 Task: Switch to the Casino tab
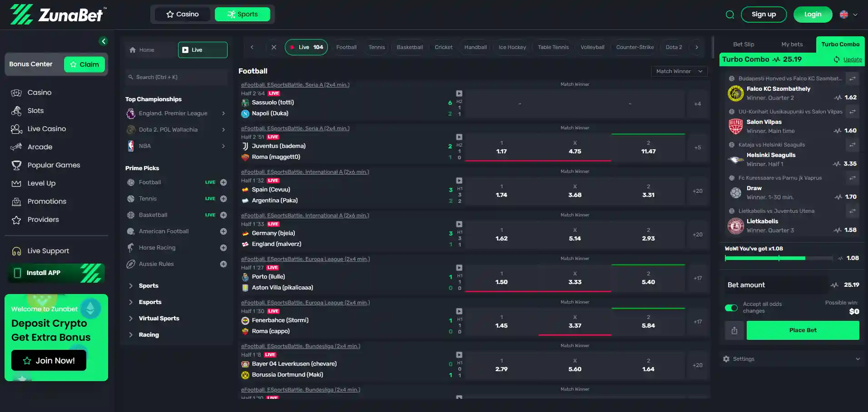182,14
